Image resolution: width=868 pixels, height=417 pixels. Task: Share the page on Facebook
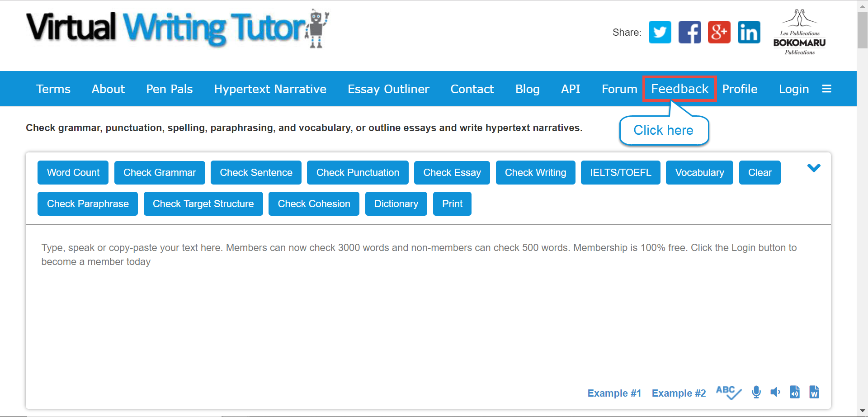689,32
